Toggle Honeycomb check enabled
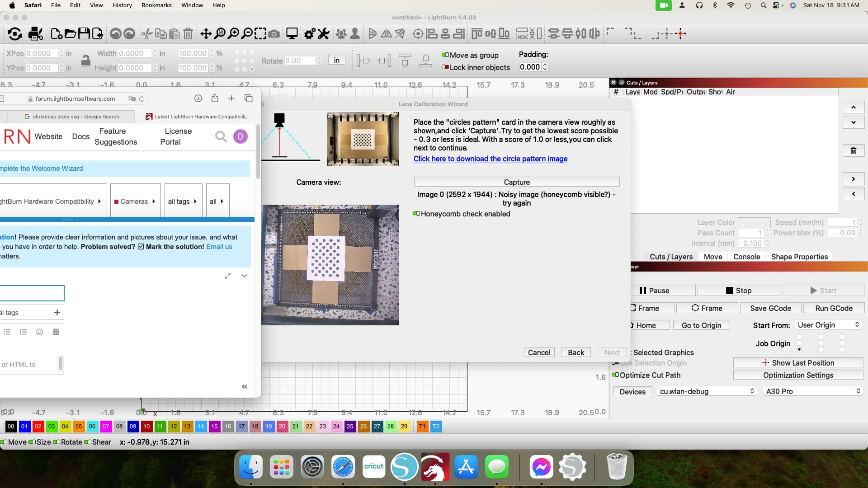This screenshot has height=488, width=868. coord(416,214)
